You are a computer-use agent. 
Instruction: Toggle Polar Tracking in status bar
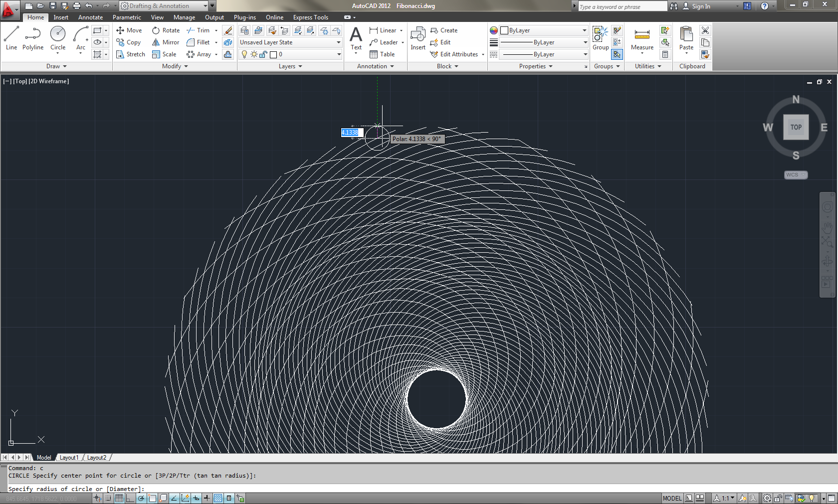point(141,498)
